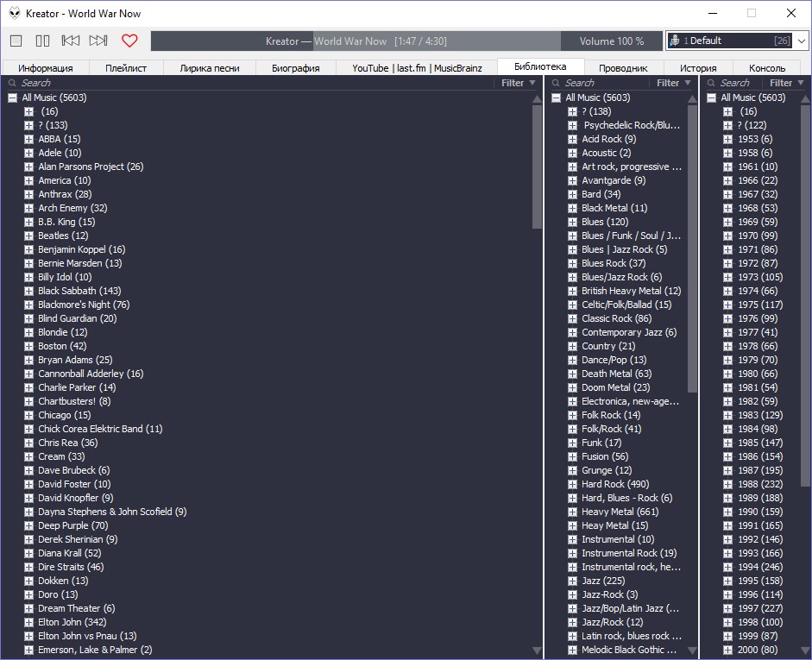Switch to the Проводник tab

click(x=623, y=68)
